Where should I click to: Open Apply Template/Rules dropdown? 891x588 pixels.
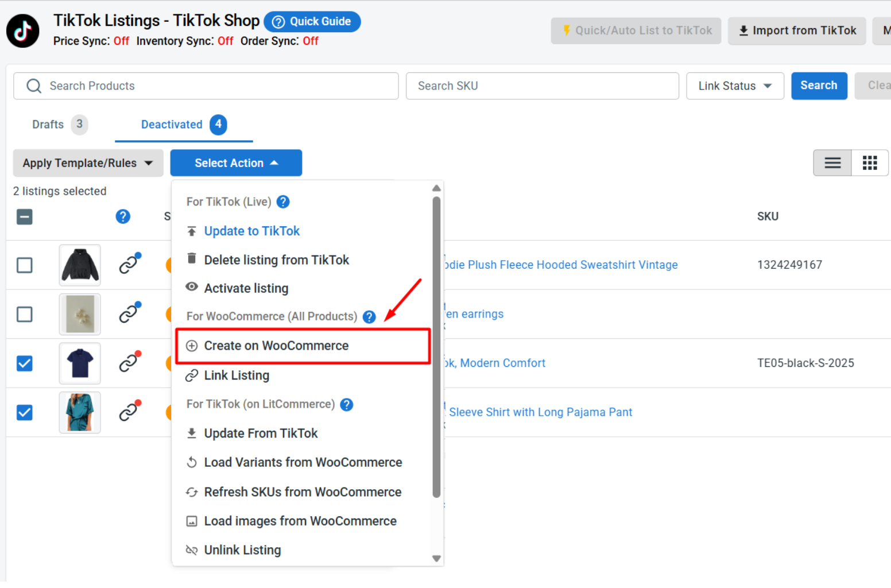click(88, 163)
